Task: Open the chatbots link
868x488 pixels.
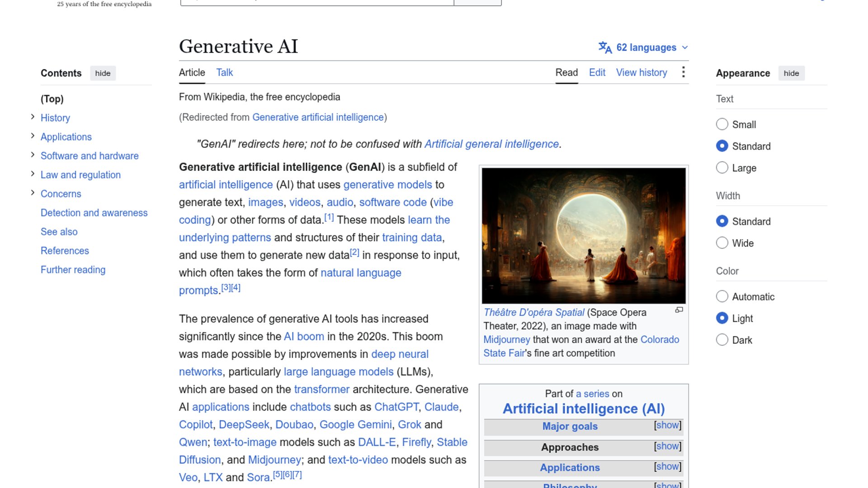Action: tap(310, 407)
